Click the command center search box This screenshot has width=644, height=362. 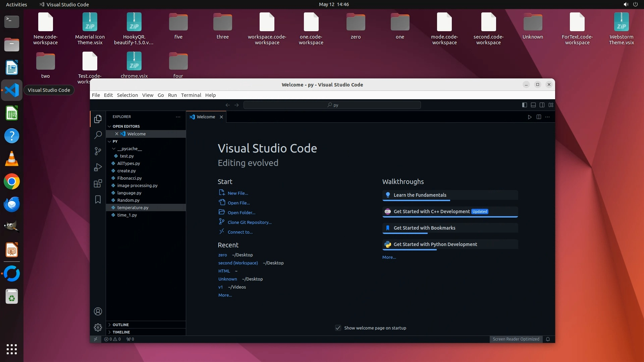[x=332, y=105]
